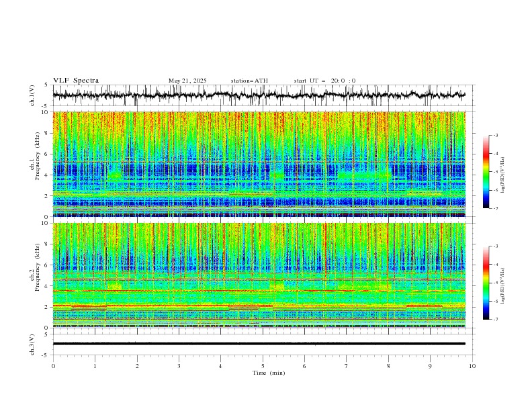Click the ch.1 spectrogram panel

coord(259,164)
